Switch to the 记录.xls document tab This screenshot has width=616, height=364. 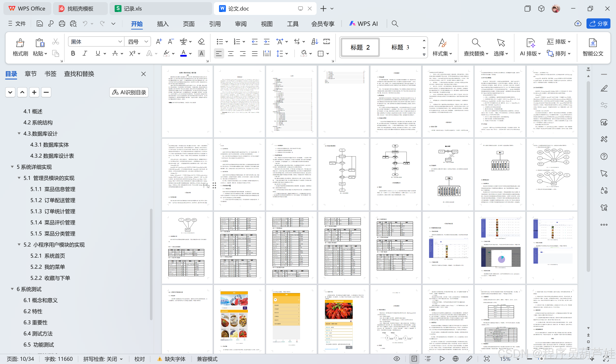coord(161,9)
